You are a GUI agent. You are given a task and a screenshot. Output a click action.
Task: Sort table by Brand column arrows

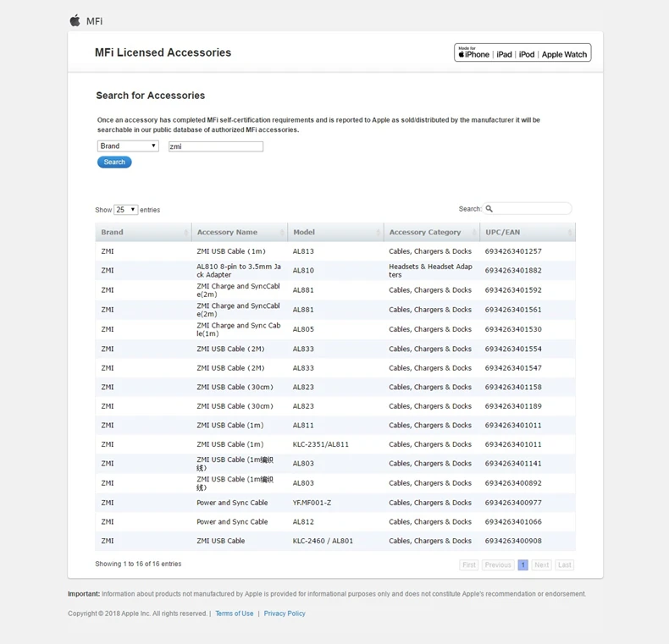(186, 232)
